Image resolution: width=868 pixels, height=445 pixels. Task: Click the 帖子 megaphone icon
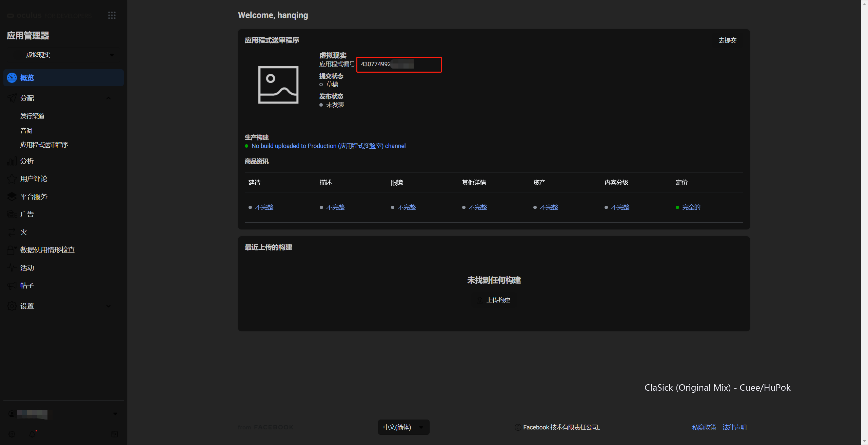(x=12, y=286)
